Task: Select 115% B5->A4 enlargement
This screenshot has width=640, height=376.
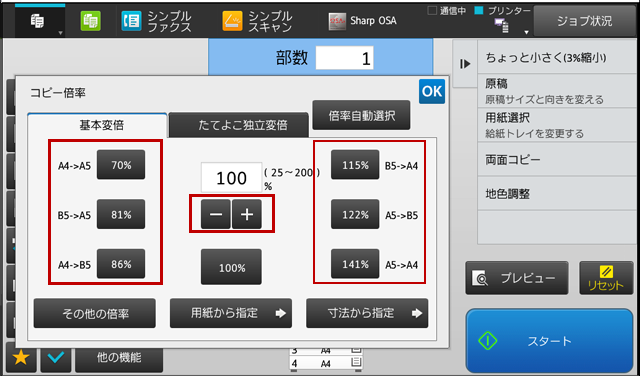Action: point(355,165)
